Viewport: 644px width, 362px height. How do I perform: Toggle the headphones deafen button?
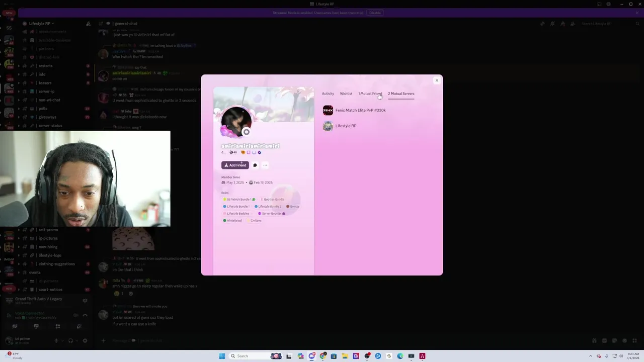pyautogui.click(x=70, y=340)
